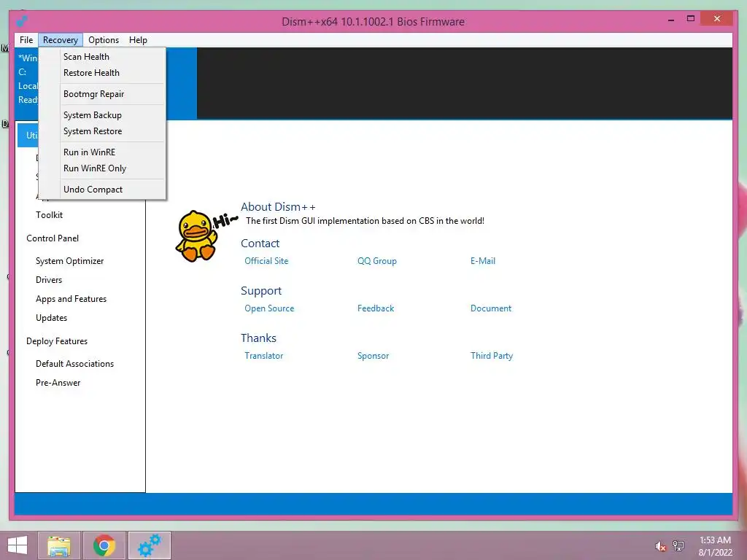The width and height of the screenshot is (747, 560).
Task: Launch Google Chrome from the taskbar
Action: 104,545
